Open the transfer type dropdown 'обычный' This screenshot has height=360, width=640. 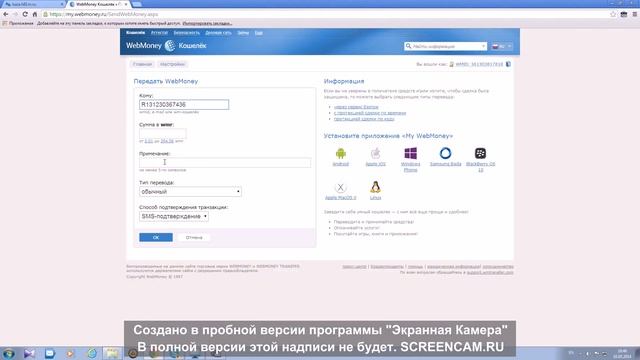(x=190, y=191)
